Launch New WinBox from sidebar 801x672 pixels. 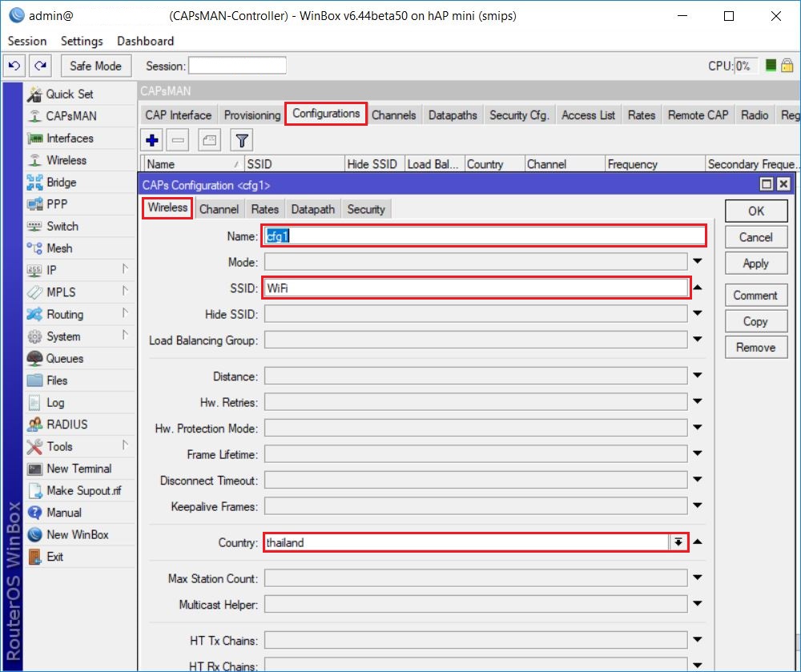[x=78, y=535]
